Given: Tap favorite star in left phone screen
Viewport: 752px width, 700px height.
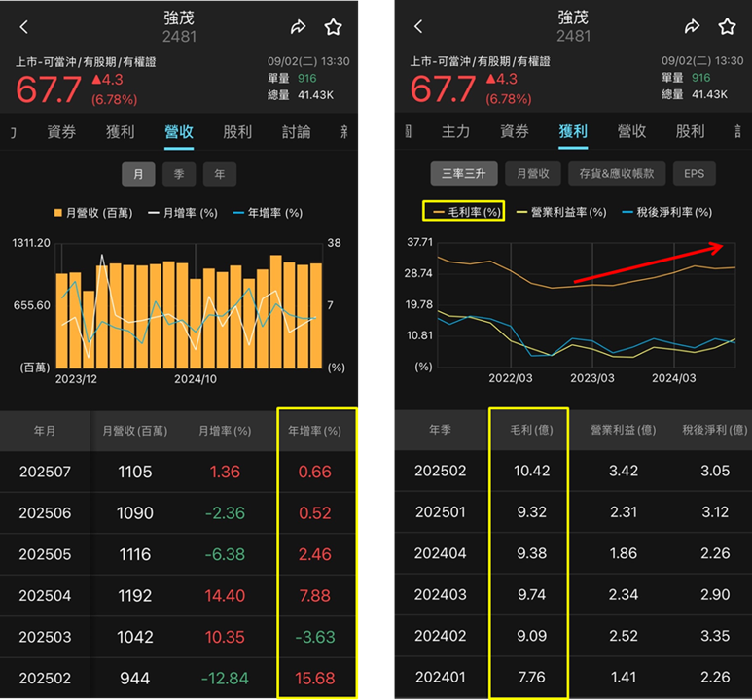Looking at the screenshot, I should point(334,27).
